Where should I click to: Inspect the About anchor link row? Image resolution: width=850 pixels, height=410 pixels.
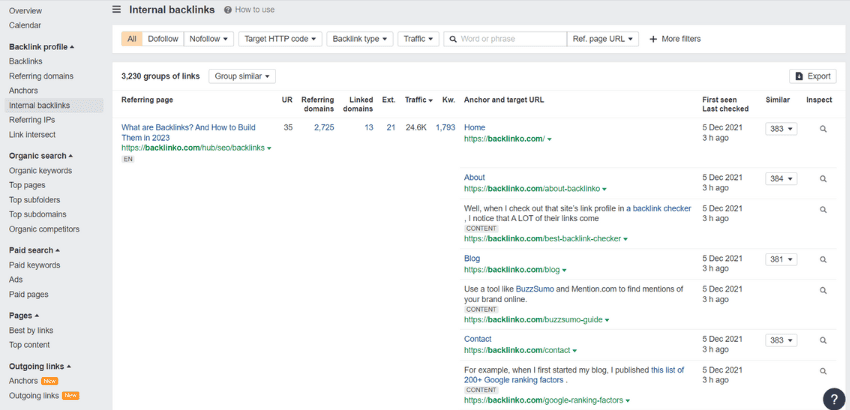point(823,178)
